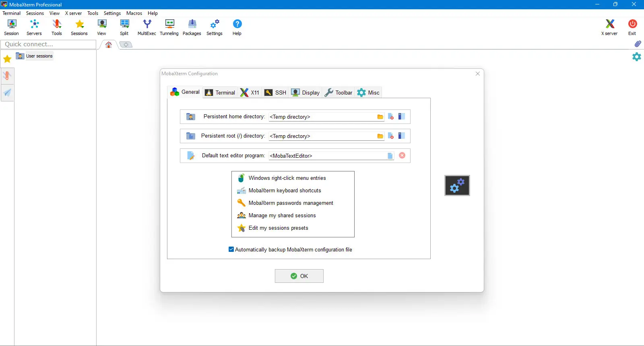This screenshot has width=644, height=346.
Task: Click the Quick connect input field
Action: (x=48, y=44)
